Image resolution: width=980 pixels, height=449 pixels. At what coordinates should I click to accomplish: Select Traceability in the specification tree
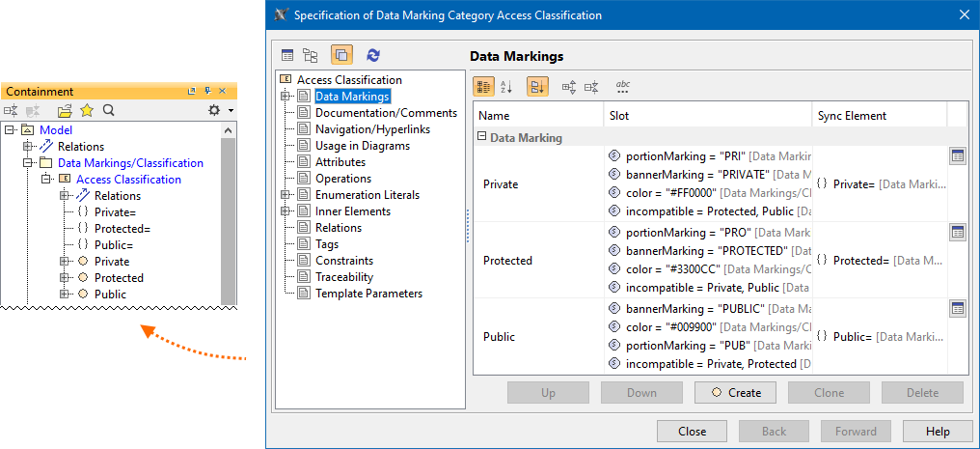click(x=343, y=277)
